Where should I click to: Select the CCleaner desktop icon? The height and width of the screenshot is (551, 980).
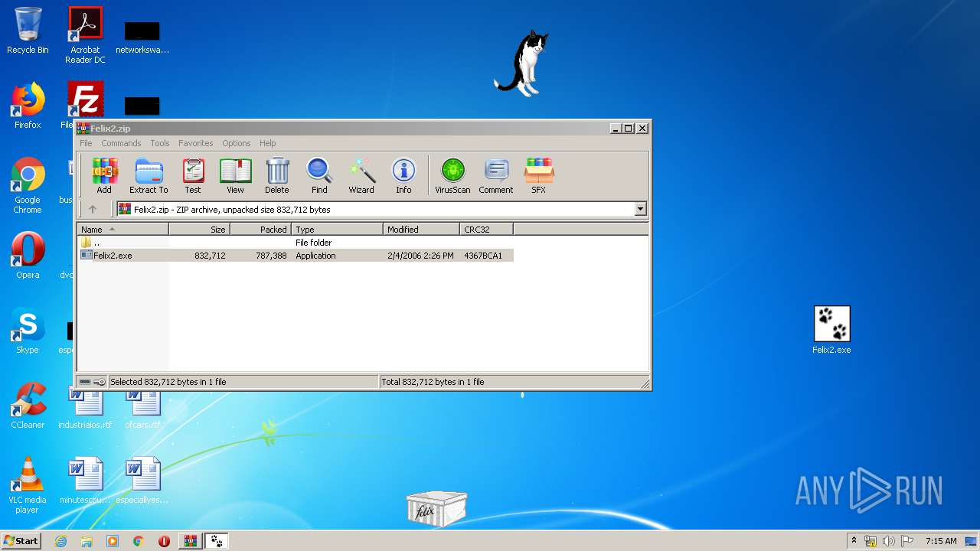click(28, 406)
